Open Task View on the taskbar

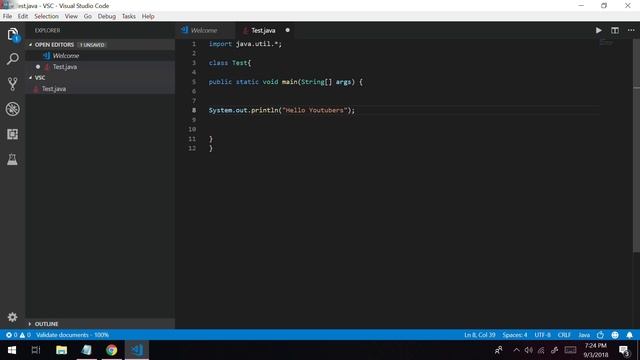pos(36,350)
